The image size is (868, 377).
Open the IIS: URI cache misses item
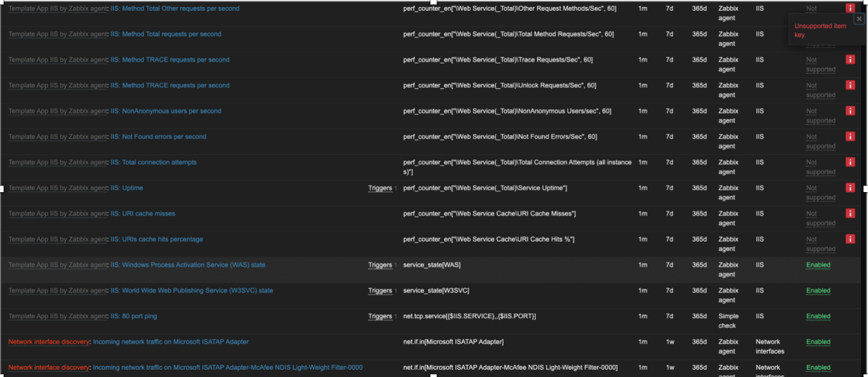click(x=143, y=214)
